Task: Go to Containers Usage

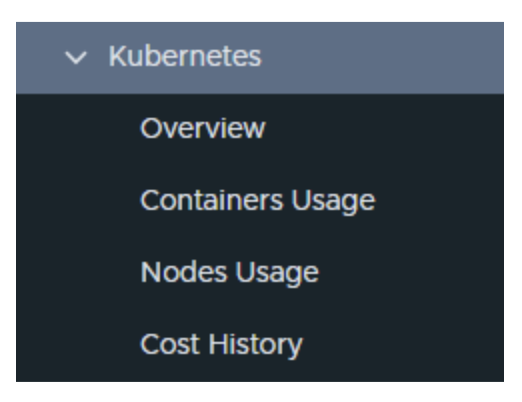Action: click(x=258, y=201)
